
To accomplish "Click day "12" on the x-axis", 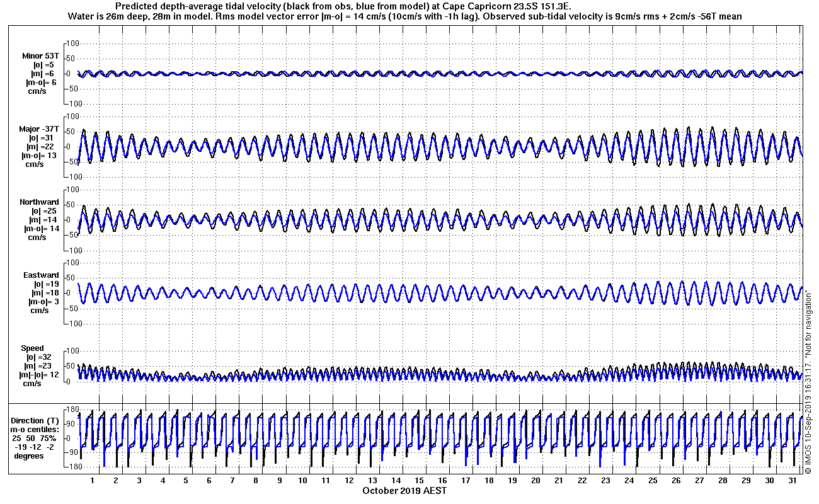I will [x=349, y=480].
